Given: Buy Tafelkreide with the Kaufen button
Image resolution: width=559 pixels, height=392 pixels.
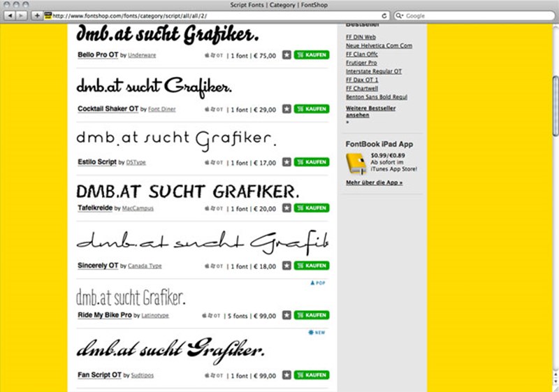Looking at the screenshot, I should [x=312, y=208].
